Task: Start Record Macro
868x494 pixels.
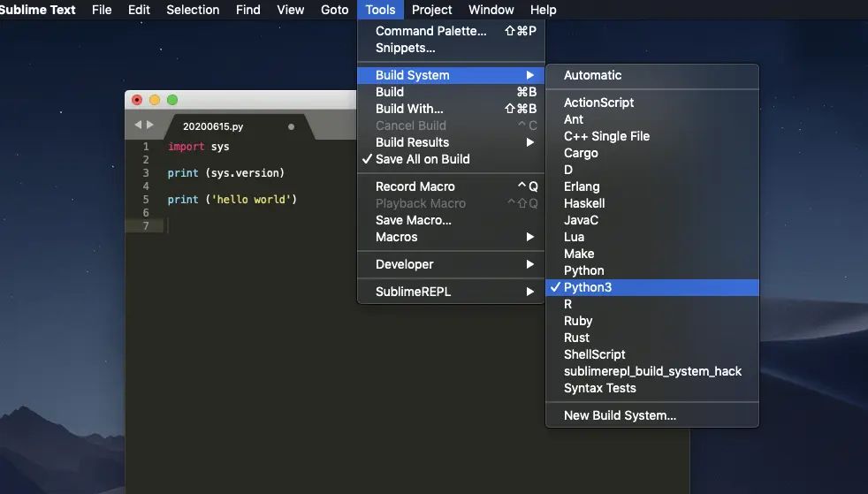Action: pyautogui.click(x=451, y=186)
